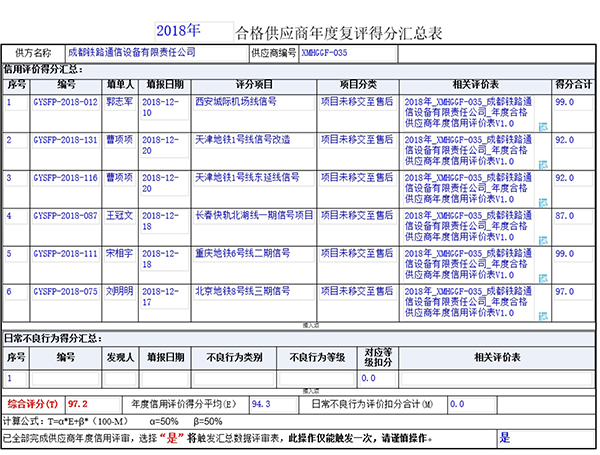Click empty 发现人 field in bad-behavior row
600x455 pixels.
(x=120, y=379)
